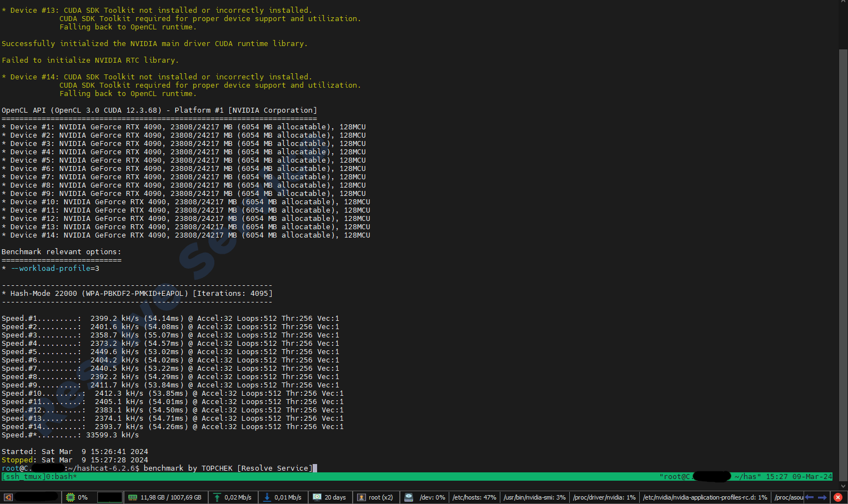The image size is (848, 504).
Task: Click the green RAM memory icon
Action: (x=133, y=497)
